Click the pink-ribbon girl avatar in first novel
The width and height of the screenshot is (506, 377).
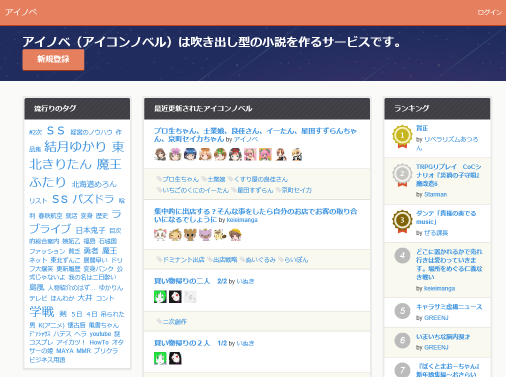[x=175, y=154]
